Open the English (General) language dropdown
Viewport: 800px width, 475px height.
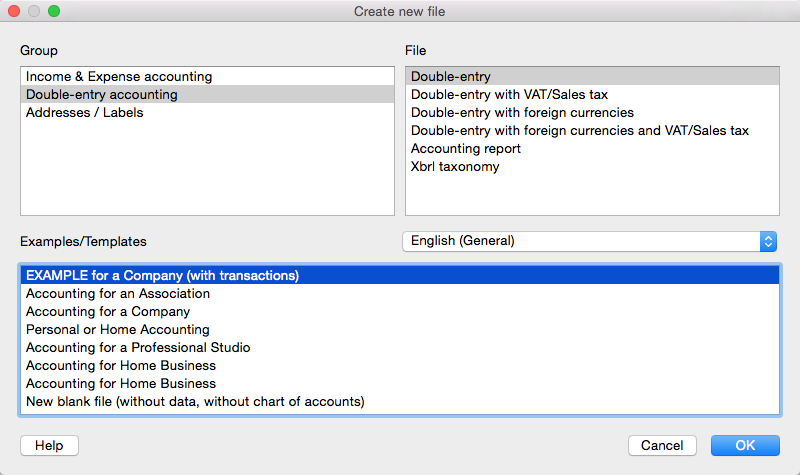589,241
